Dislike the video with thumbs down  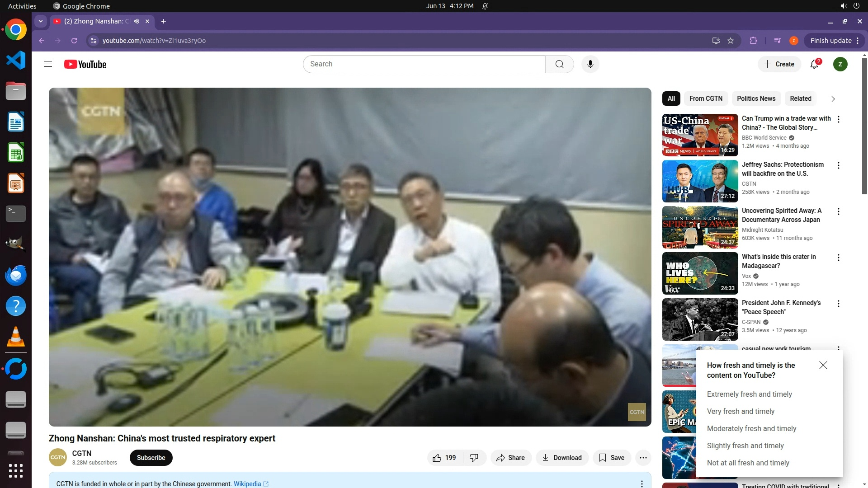tap(474, 458)
